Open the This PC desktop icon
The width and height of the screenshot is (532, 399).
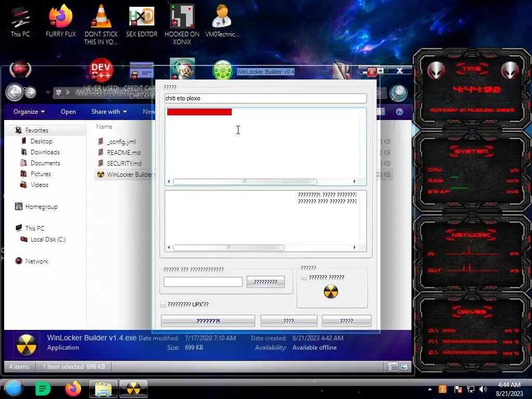pos(20,22)
